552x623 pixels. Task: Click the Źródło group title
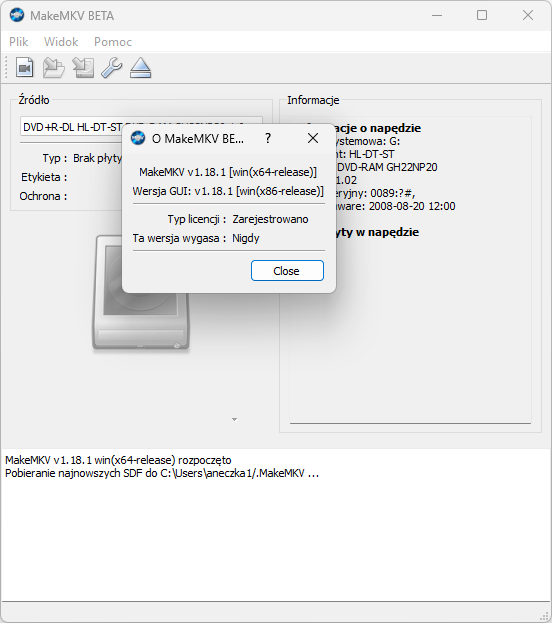click(x=34, y=100)
